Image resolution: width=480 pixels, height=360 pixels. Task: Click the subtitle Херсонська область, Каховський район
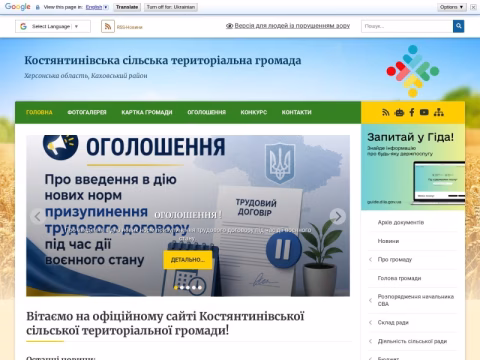86,76
